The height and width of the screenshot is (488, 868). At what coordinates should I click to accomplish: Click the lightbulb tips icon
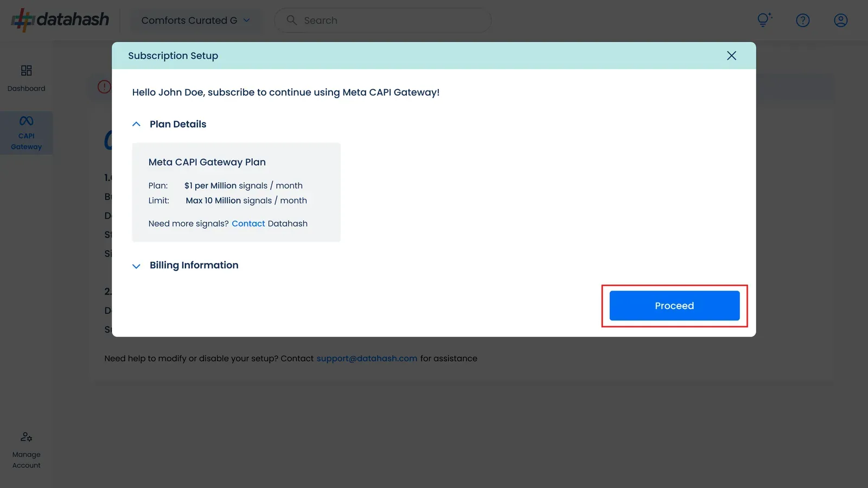764,20
